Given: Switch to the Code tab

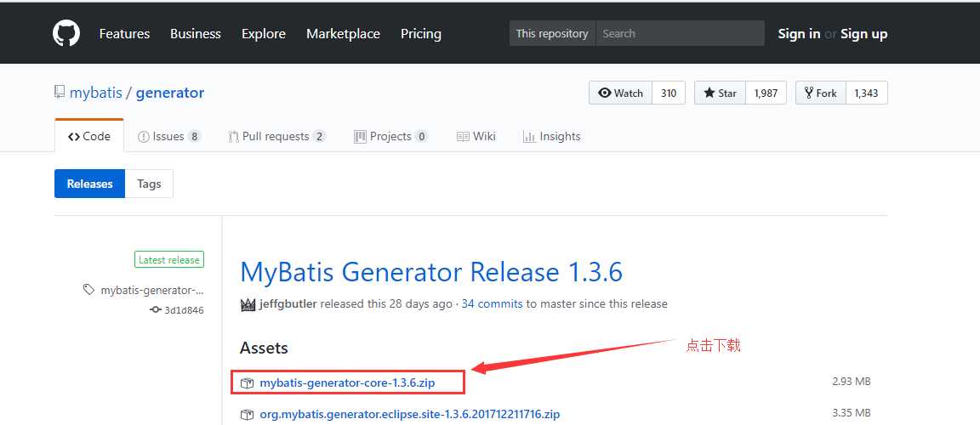Looking at the screenshot, I should pos(89,136).
